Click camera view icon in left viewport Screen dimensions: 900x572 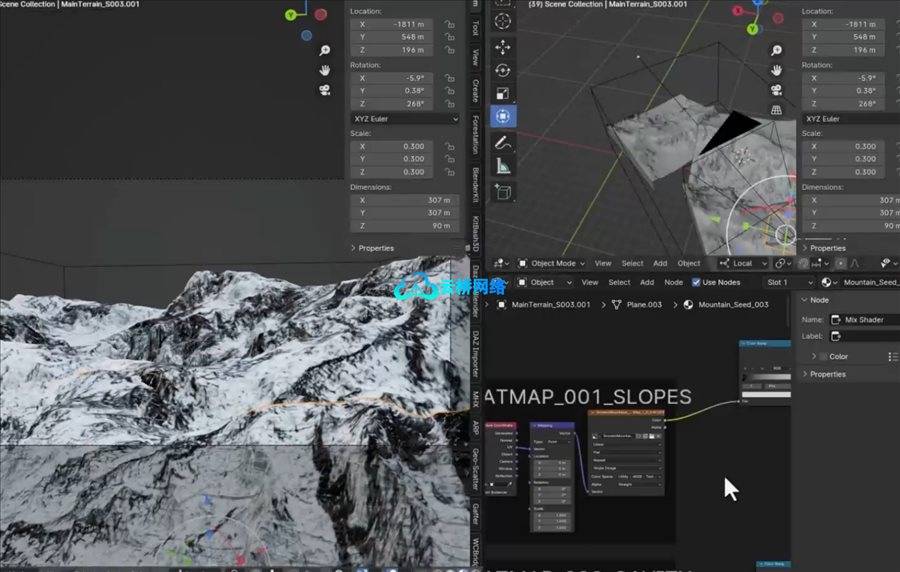click(x=325, y=90)
